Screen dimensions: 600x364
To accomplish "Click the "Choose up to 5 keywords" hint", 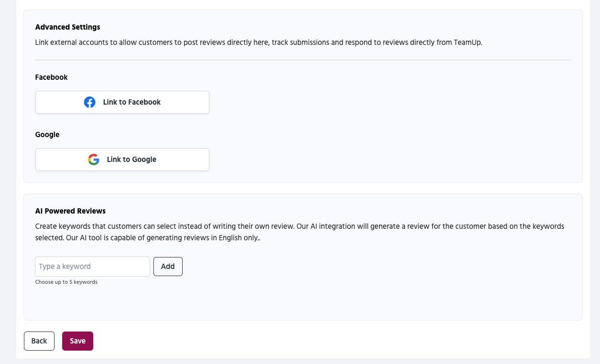I will (66, 282).
